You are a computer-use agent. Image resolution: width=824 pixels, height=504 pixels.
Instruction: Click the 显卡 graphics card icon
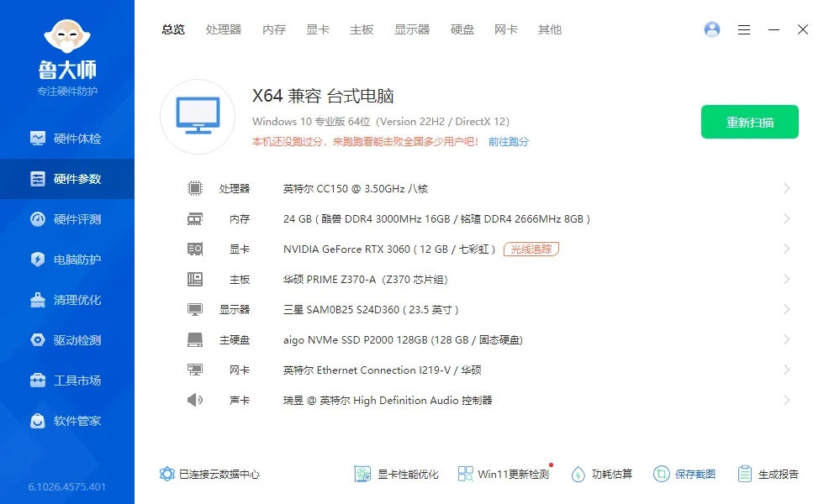[195, 249]
